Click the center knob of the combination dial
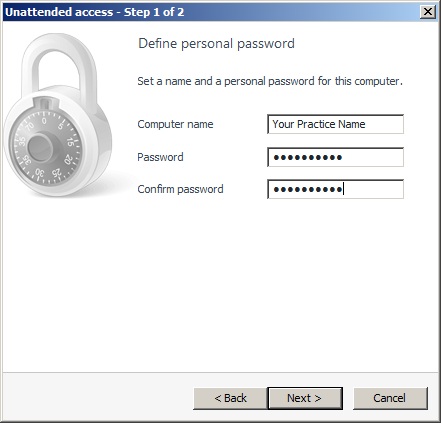Screen dimensions: 441x423 tap(40, 147)
